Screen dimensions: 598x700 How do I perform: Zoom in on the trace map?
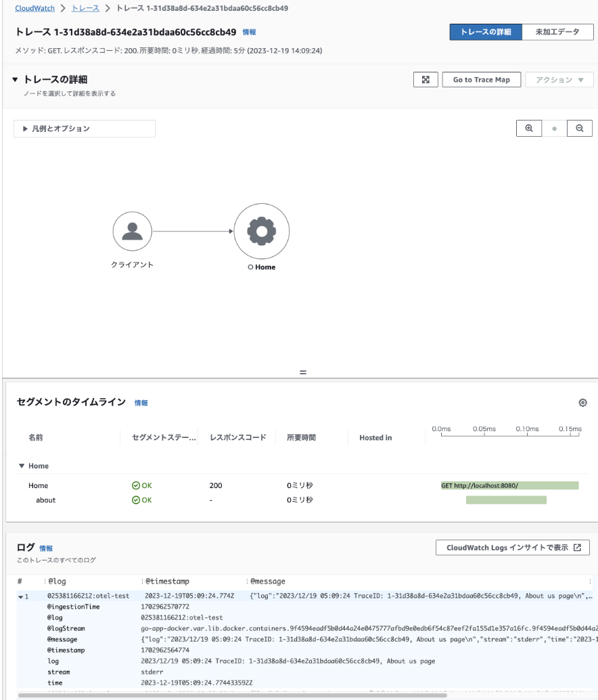pos(528,129)
